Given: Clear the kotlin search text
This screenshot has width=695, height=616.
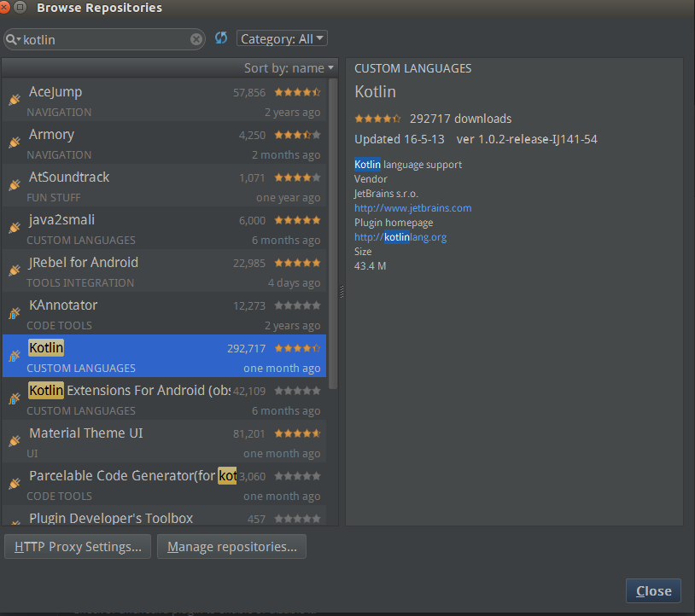Looking at the screenshot, I should (196, 39).
